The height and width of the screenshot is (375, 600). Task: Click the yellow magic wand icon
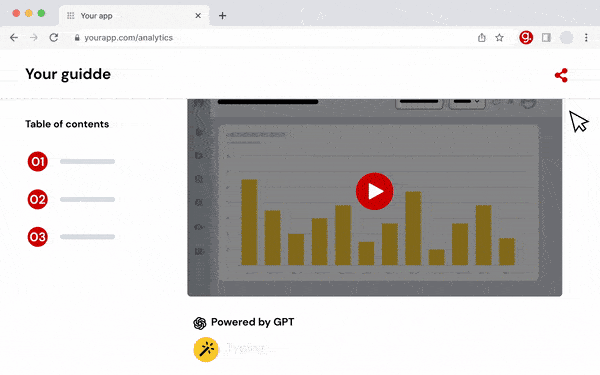click(x=206, y=349)
